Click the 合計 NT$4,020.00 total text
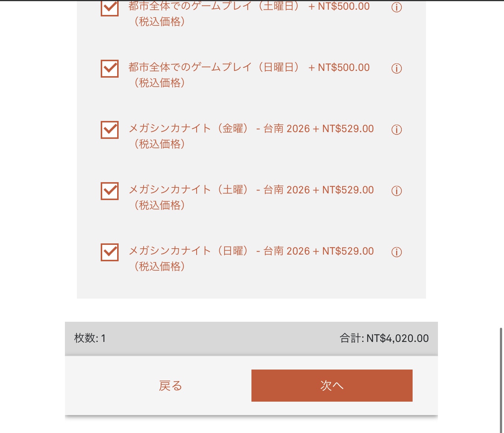Viewport: 504px width, 433px height. click(384, 338)
